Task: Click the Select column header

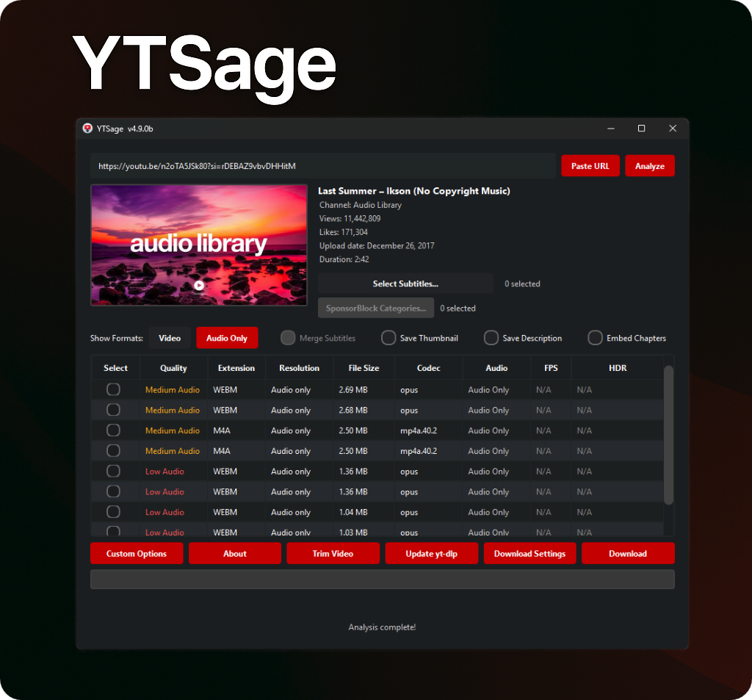Action: 115,368
